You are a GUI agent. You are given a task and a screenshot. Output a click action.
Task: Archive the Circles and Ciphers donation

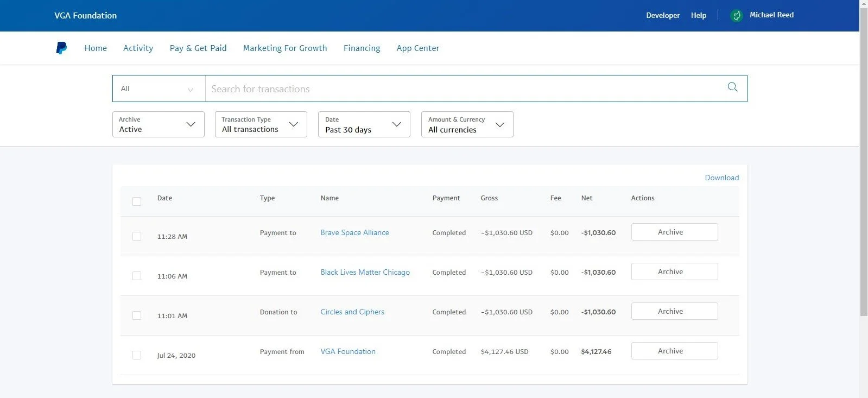click(675, 311)
